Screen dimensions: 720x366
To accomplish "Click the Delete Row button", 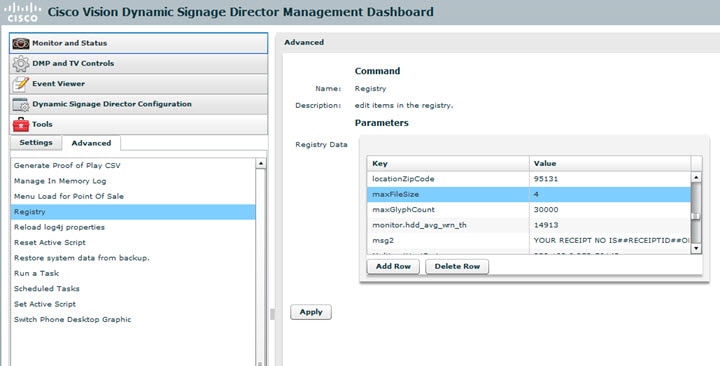I will pos(457,266).
